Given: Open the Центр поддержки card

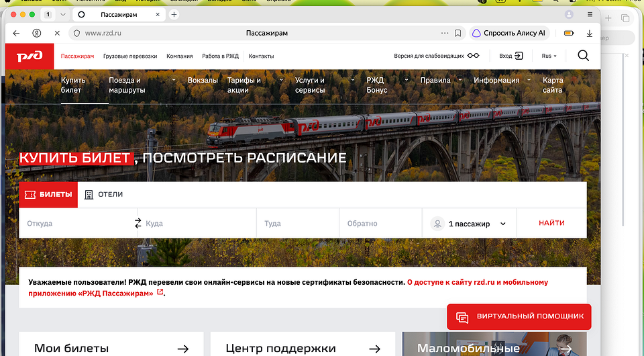Looking at the screenshot, I should 303,344.
